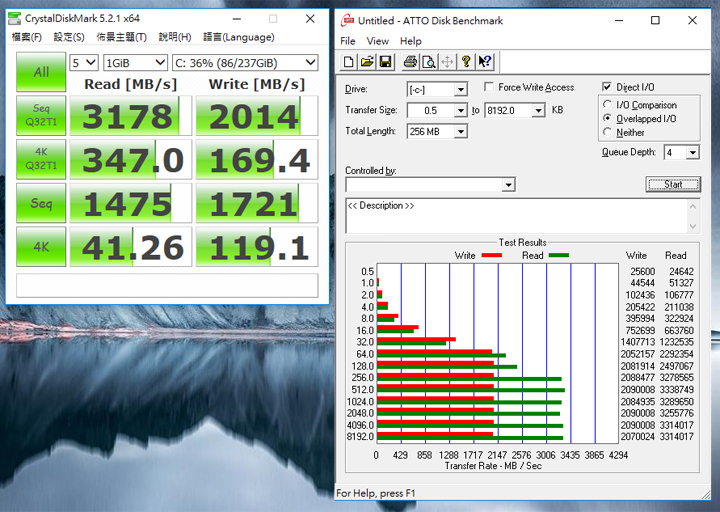This screenshot has height=512, width=720.
Task: Click Description scrollbar down arrow
Action: tap(693, 226)
